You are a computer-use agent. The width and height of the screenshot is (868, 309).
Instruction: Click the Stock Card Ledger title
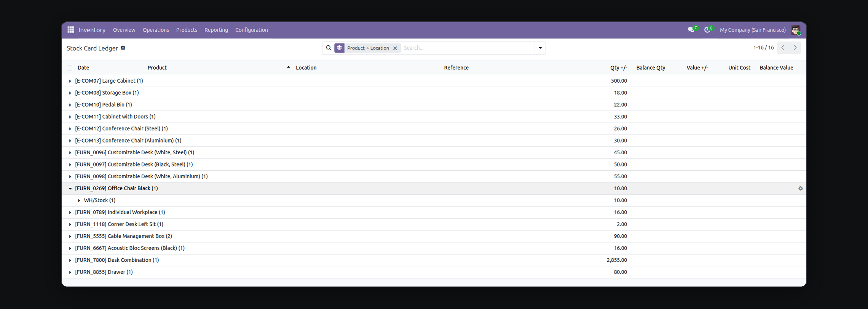[92, 48]
